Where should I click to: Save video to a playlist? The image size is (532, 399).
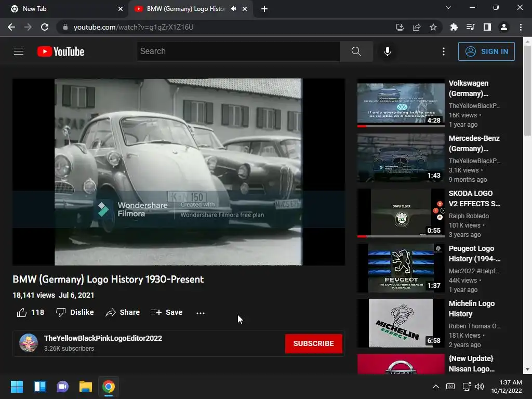[x=167, y=312]
